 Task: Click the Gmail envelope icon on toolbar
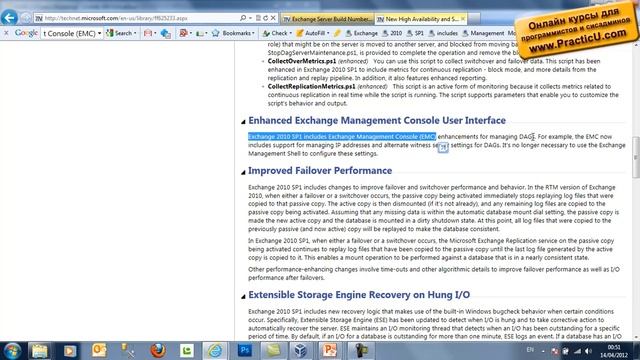pyautogui.click(x=148, y=33)
